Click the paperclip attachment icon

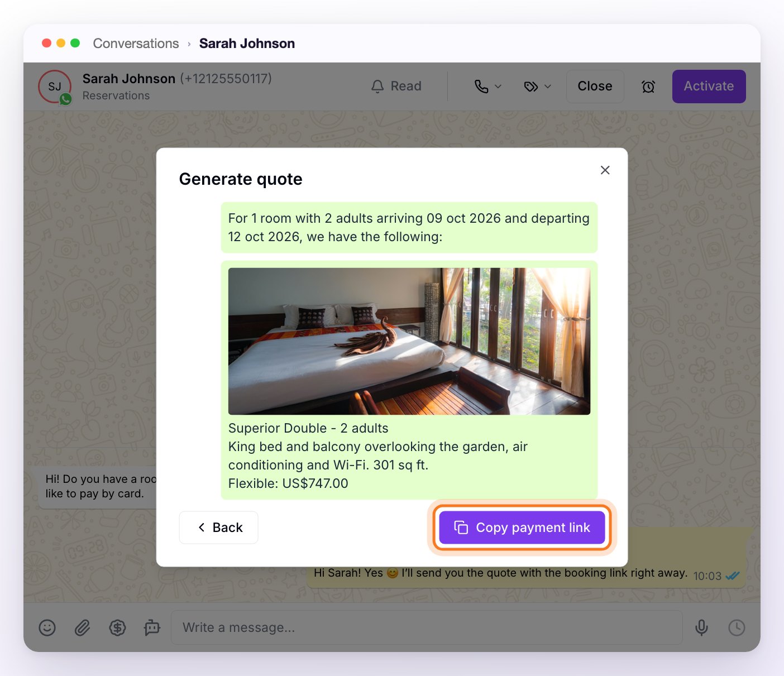pyautogui.click(x=82, y=628)
